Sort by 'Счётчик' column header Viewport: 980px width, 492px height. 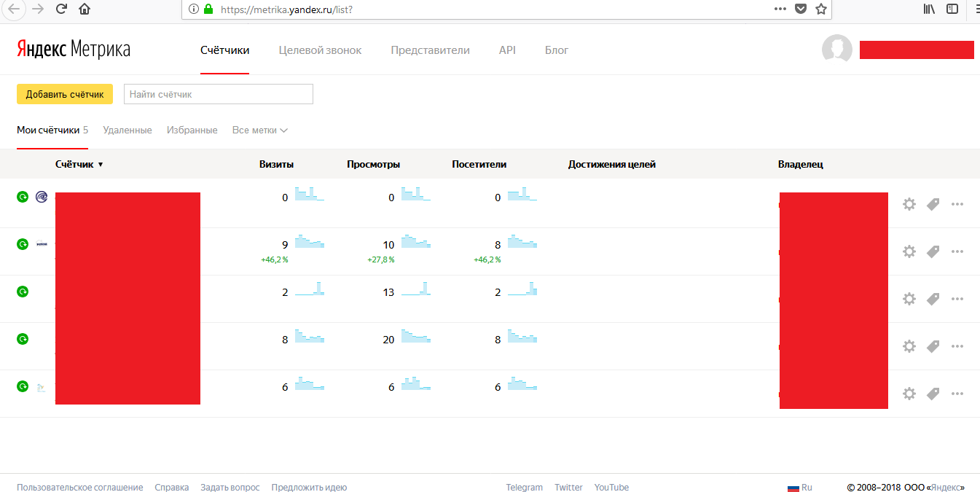click(x=79, y=164)
